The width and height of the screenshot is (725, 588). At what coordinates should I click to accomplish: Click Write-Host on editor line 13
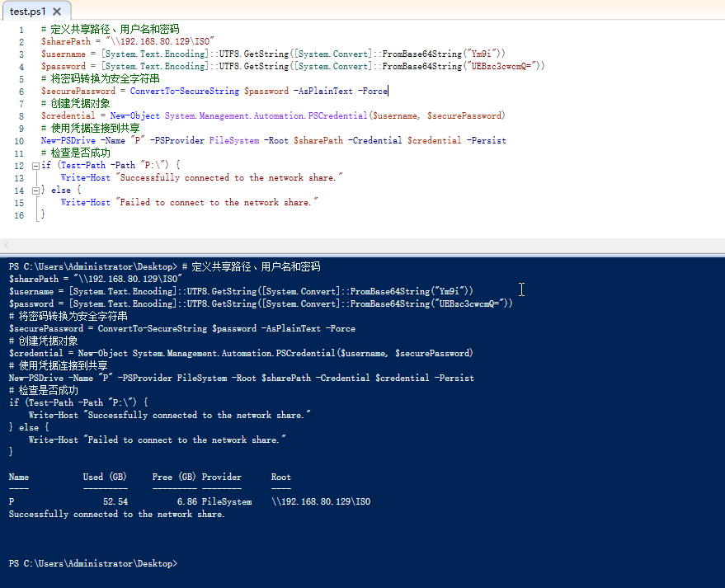tap(86, 178)
